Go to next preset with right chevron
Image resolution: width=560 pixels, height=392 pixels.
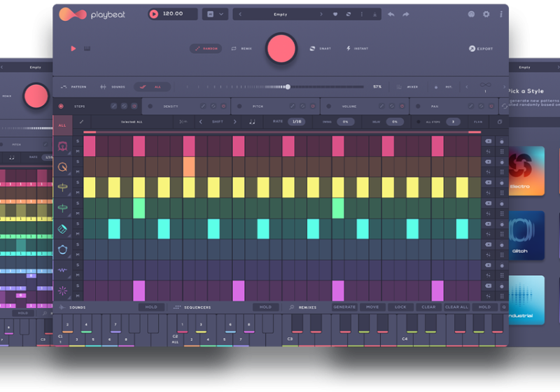point(321,14)
